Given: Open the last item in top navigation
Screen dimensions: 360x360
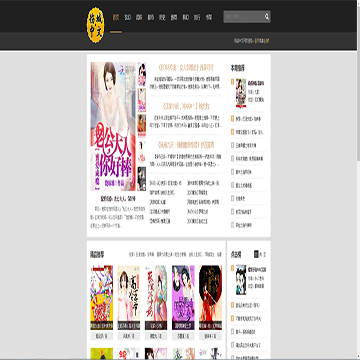Looking at the screenshot, I should [209, 17].
